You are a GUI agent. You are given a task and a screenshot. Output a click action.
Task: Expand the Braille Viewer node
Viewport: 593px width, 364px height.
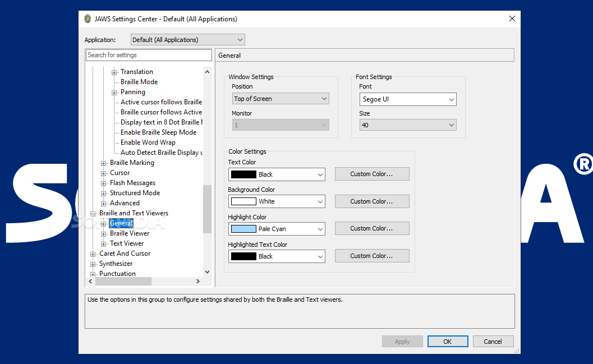click(x=104, y=234)
